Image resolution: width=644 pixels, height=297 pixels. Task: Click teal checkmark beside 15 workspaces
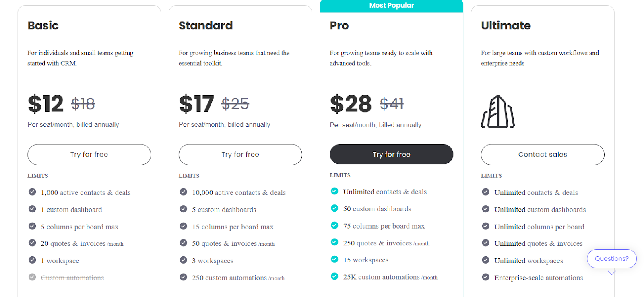[x=334, y=259]
